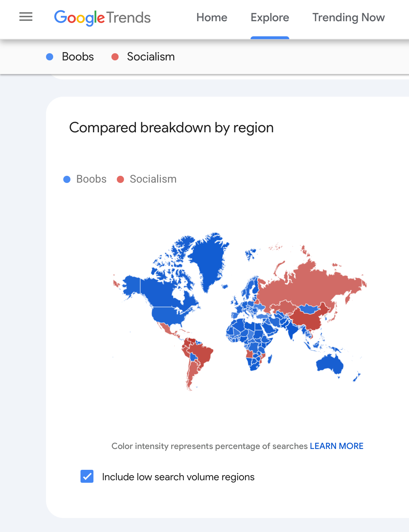Open the LEARN MORE link
Viewport: 409px width, 532px height.
pyautogui.click(x=336, y=446)
